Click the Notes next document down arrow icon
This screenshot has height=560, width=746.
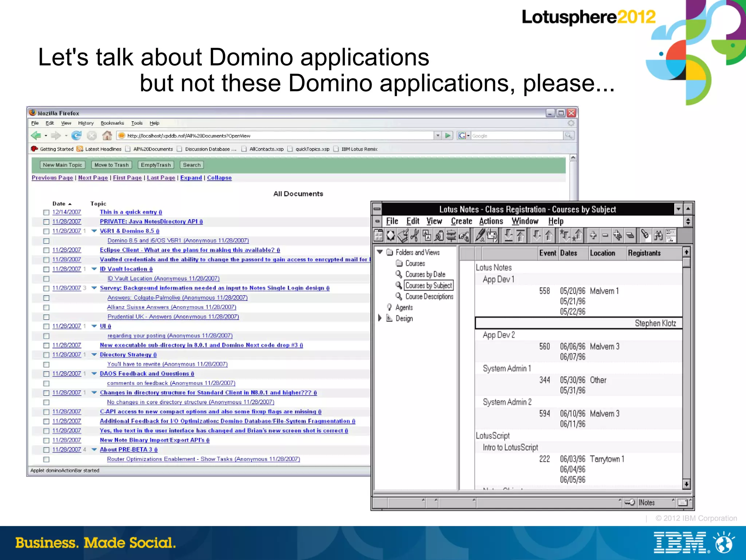(x=537, y=236)
